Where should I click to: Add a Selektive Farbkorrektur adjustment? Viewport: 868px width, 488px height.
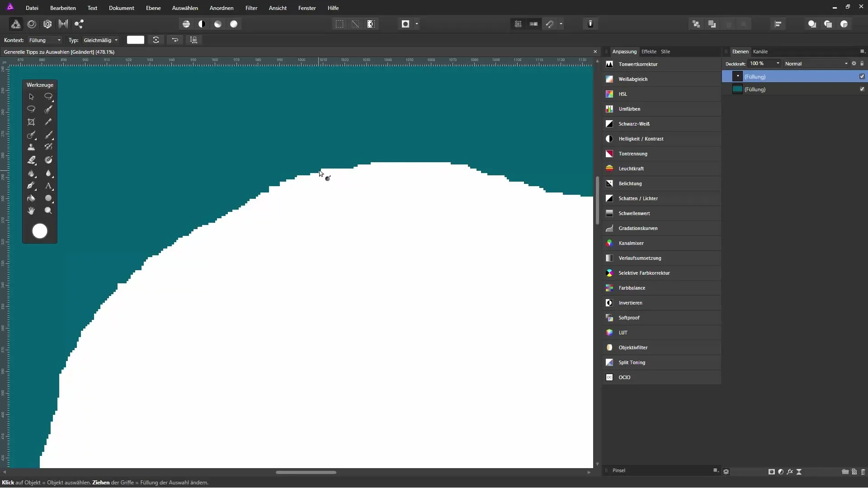[x=661, y=273]
